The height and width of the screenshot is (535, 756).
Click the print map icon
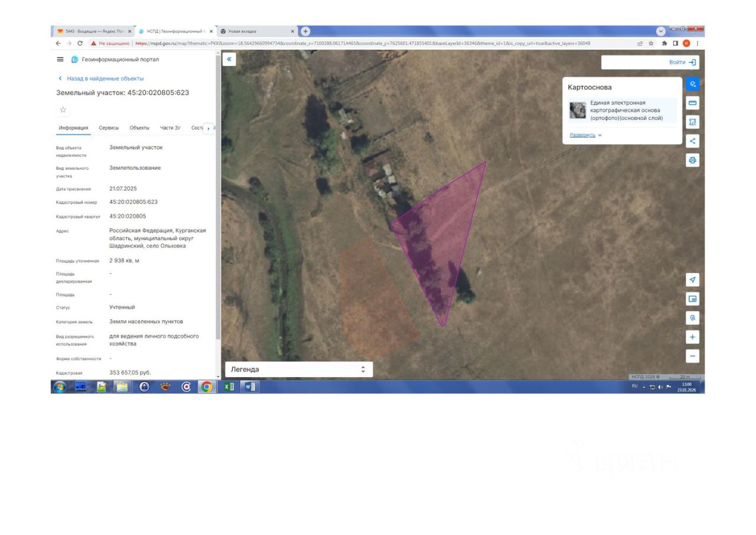(x=693, y=160)
